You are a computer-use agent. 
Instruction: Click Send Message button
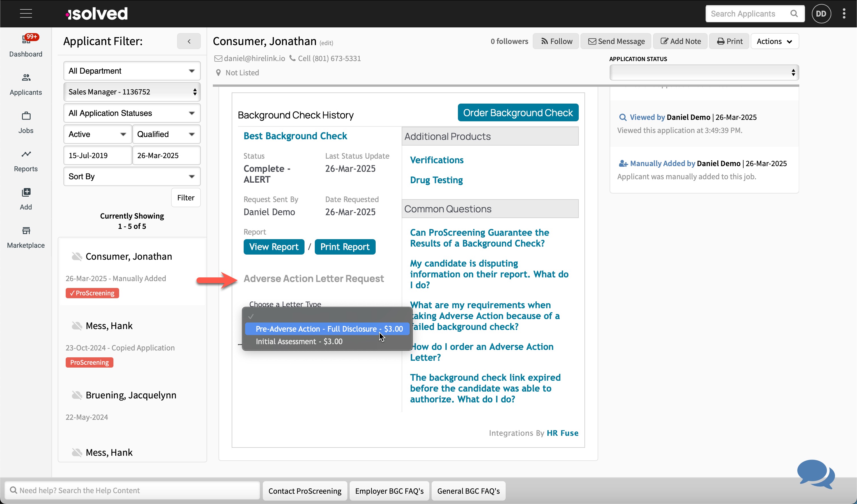click(x=616, y=41)
